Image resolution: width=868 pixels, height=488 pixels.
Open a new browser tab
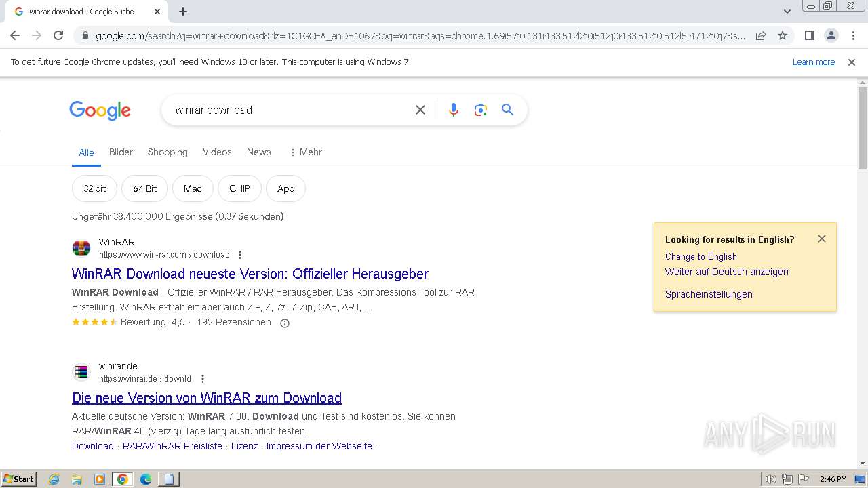183,12
